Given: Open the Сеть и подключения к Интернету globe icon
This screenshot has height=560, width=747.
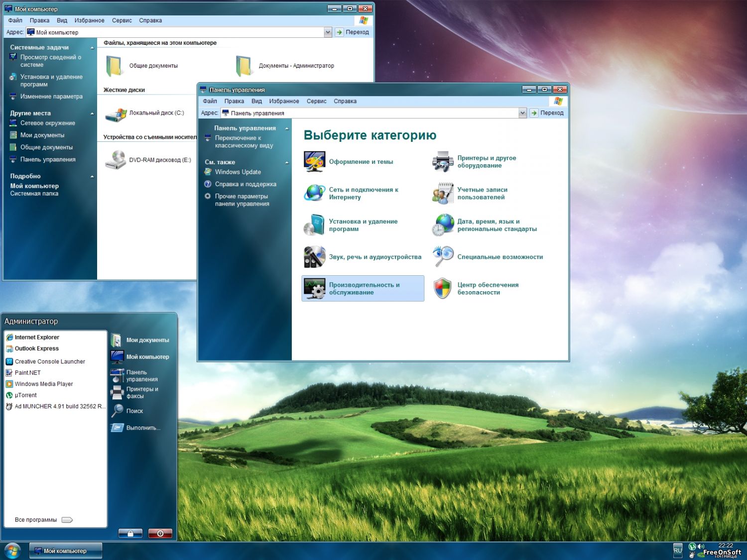Looking at the screenshot, I should (314, 193).
